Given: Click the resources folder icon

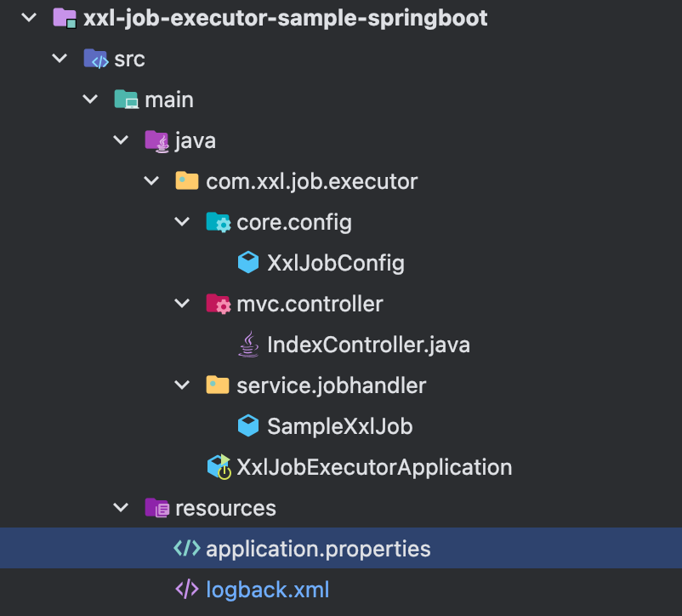Looking at the screenshot, I should click(156, 507).
